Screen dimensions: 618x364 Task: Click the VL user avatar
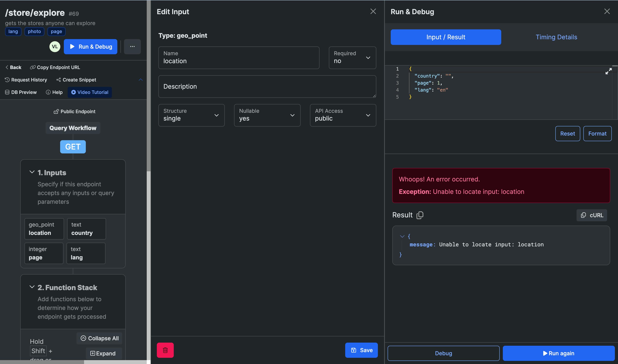tap(55, 47)
